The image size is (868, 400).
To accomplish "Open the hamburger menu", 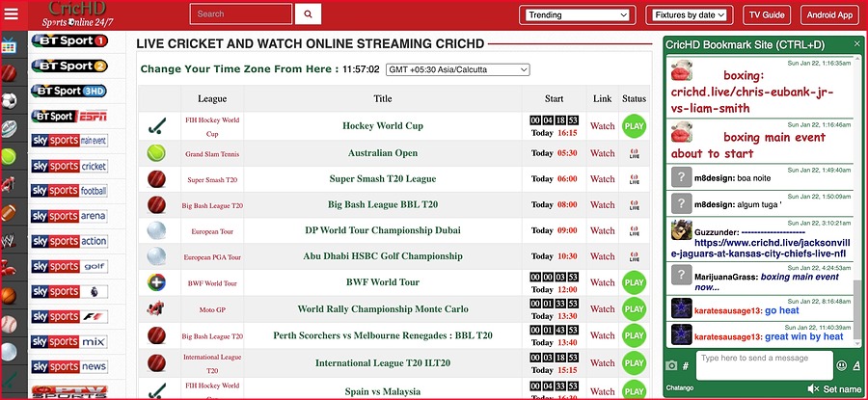I will [x=11, y=13].
